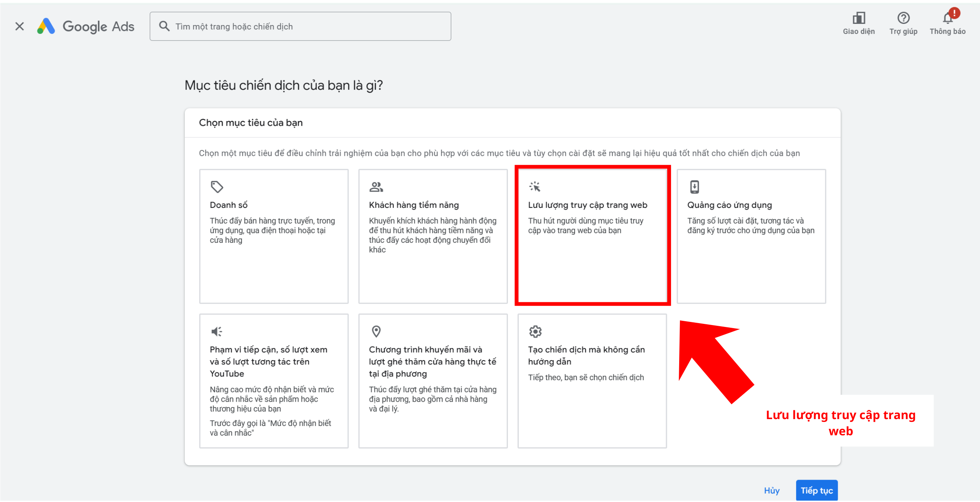
Task: Click 'Khuyến khích khách hàng hành động' description
Action: pos(432,235)
